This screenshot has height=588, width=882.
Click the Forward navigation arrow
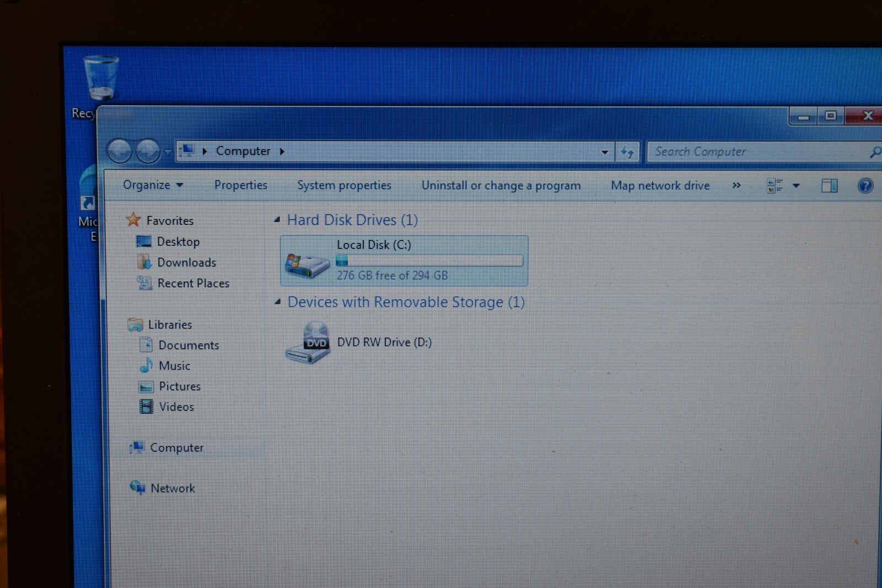point(148,151)
